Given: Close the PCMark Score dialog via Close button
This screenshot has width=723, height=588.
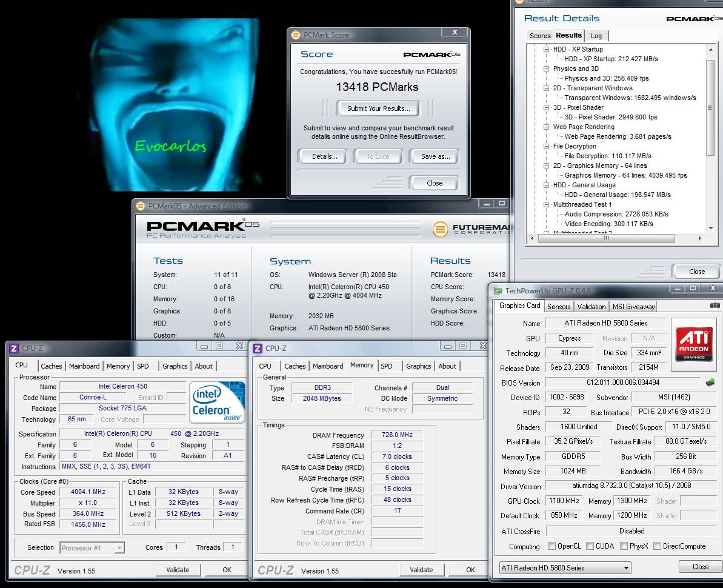Looking at the screenshot, I should point(435,183).
